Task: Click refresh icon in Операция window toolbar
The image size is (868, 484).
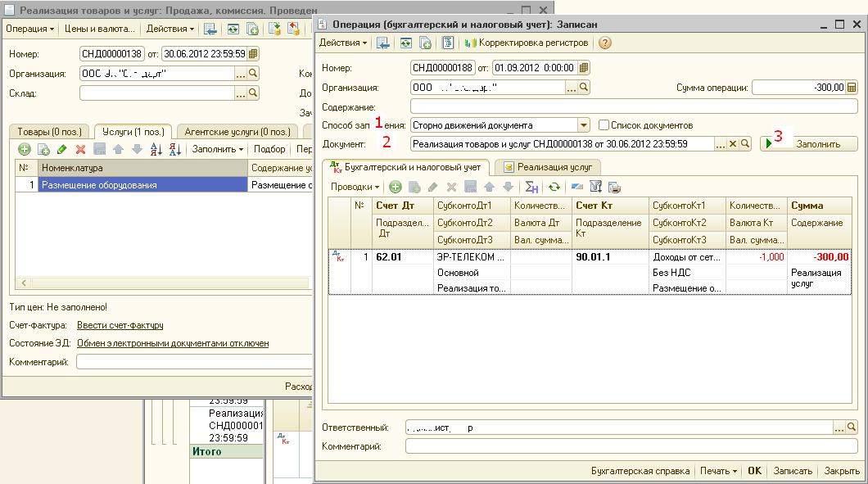Action: pos(406,43)
